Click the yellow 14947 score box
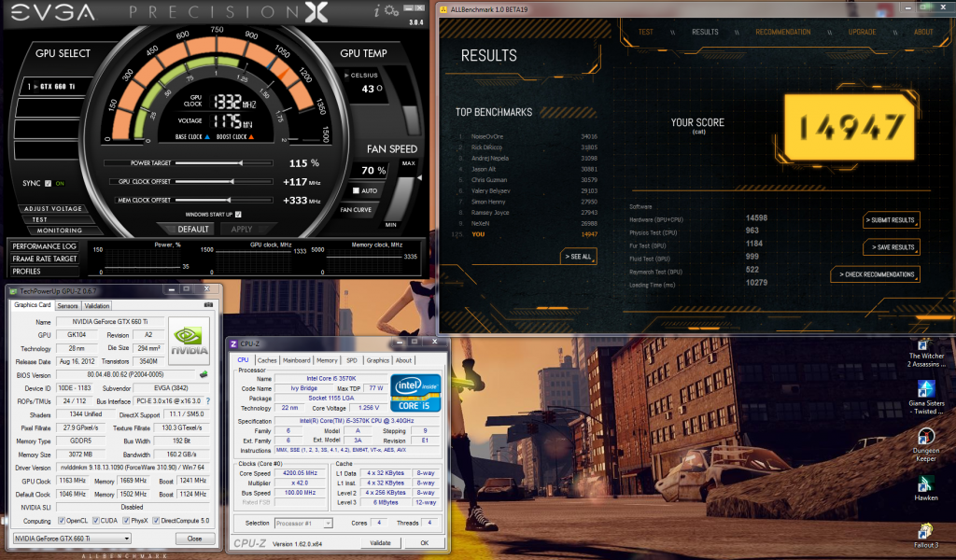956x560 pixels. [x=850, y=127]
